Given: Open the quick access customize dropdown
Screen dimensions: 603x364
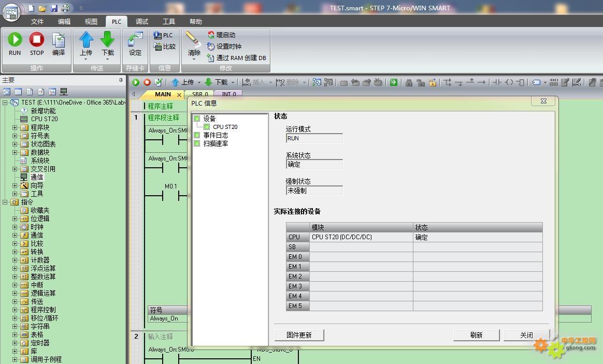Looking at the screenshot, I should 81,8.
